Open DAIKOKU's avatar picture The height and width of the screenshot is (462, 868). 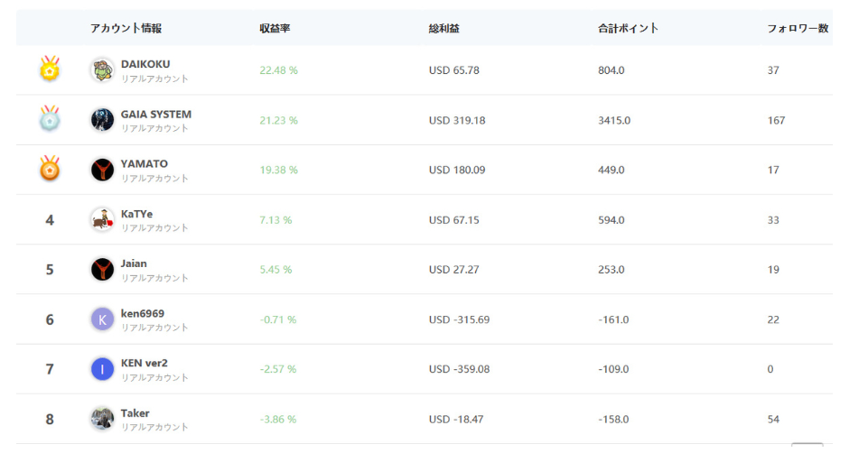pyautogui.click(x=102, y=70)
